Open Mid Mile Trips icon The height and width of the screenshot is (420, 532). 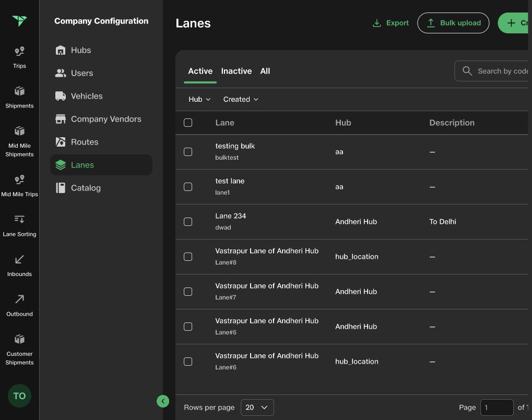[19, 179]
